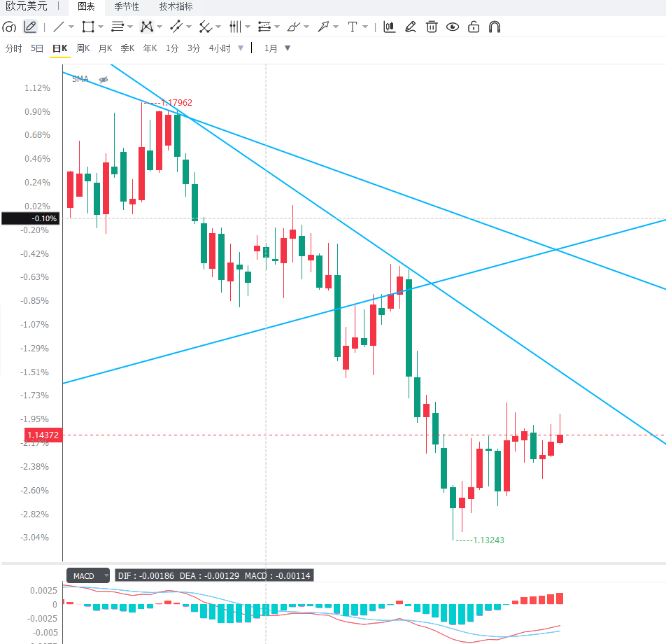The image size is (666, 644).
Task: Expand the MACD indicator dropdown
Action: (x=106, y=575)
